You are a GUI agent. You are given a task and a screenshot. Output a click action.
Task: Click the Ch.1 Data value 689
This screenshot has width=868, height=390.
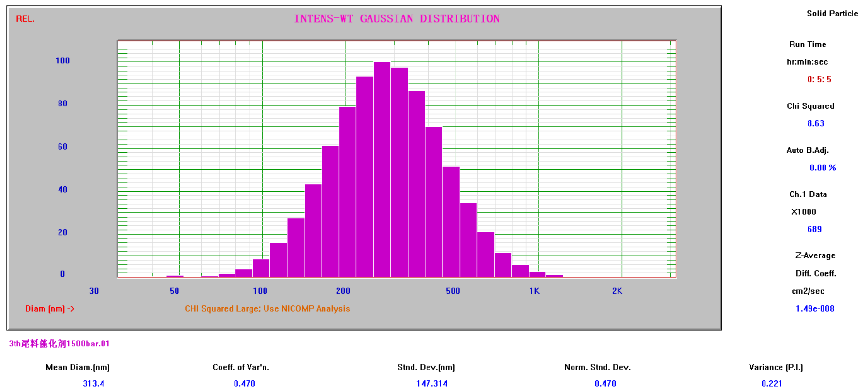point(814,229)
